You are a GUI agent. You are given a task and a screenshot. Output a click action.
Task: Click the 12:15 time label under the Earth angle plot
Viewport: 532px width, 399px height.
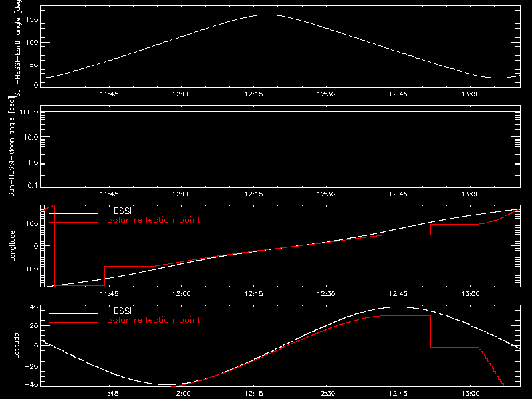tap(254, 94)
